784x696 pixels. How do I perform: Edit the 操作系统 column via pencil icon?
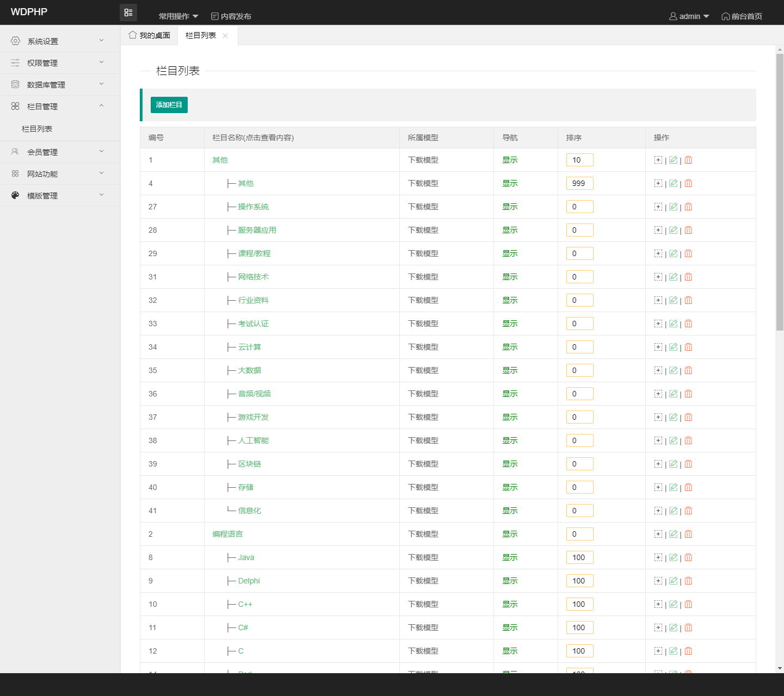point(674,207)
